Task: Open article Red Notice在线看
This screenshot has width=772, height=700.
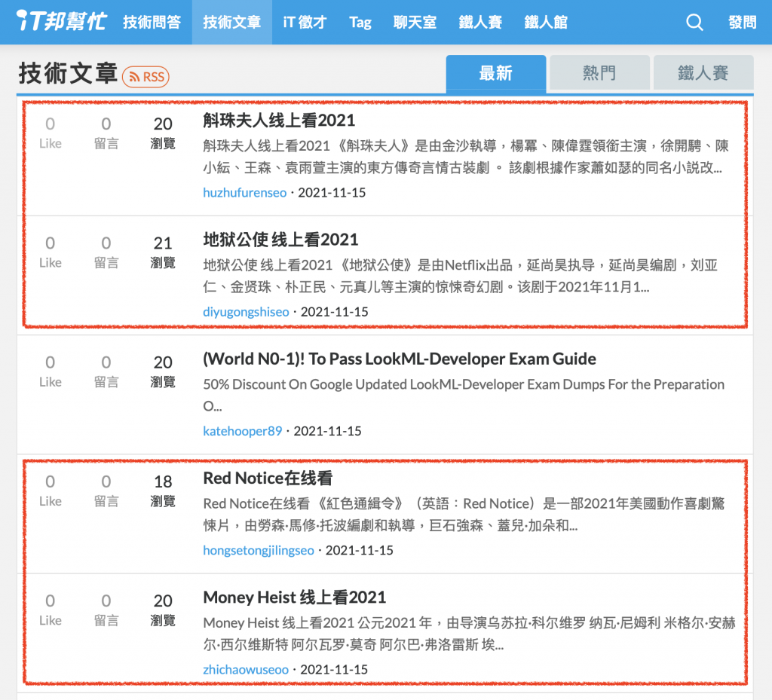Action: click(x=268, y=478)
